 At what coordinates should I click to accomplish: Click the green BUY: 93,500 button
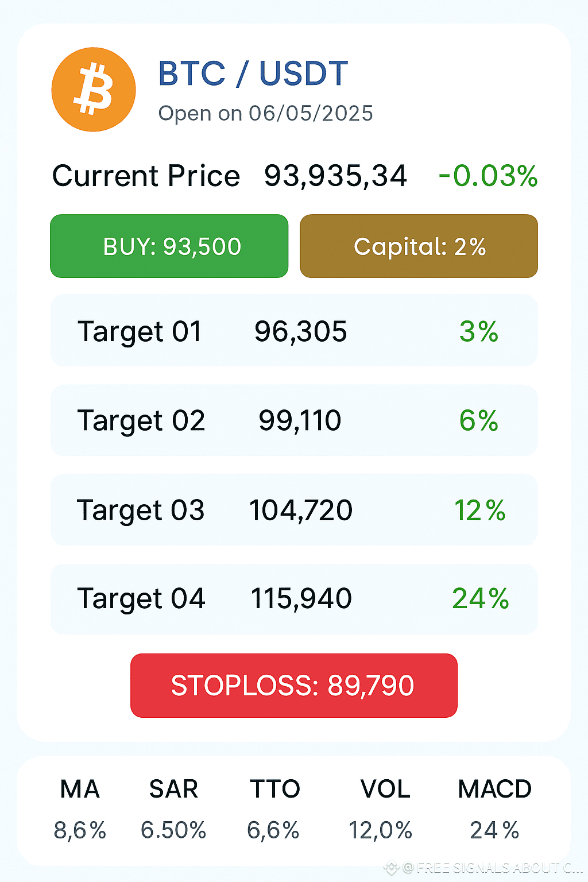click(x=169, y=246)
